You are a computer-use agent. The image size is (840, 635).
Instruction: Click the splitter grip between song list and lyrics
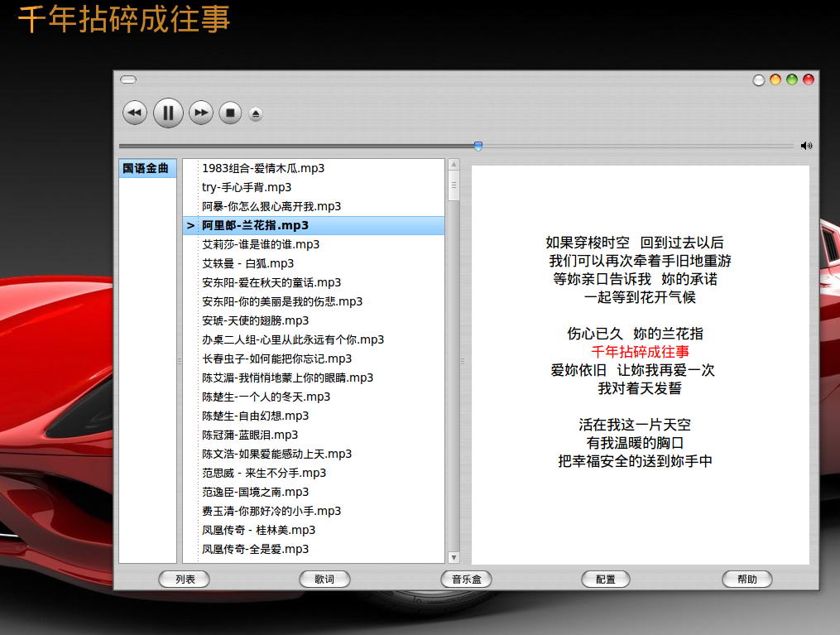[x=463, y=362]
